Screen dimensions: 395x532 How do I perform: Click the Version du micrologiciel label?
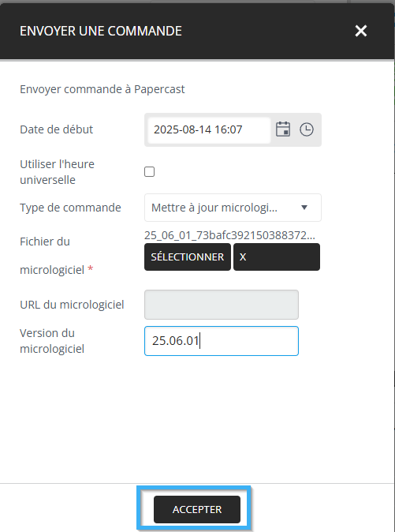52,341
